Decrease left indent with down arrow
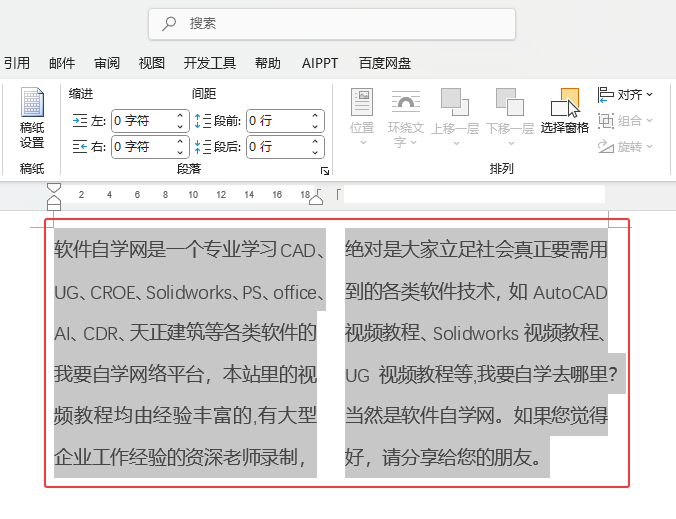 (x=180, y=126)
